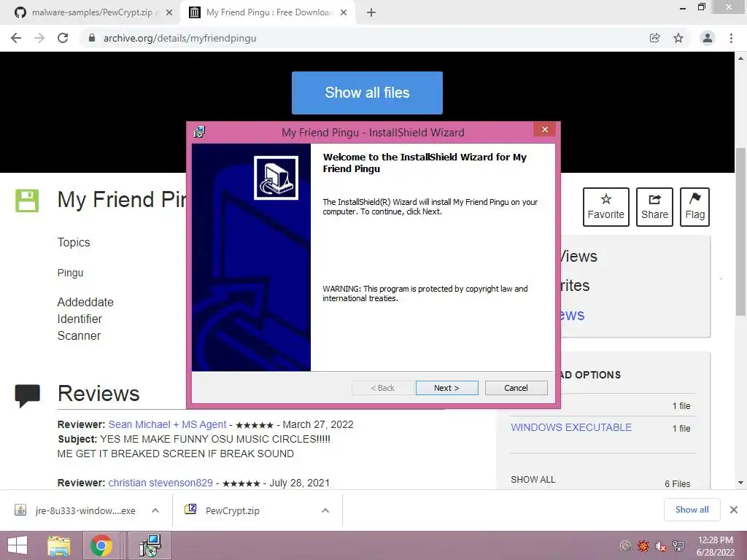
Task: Open a new browser tab
Action: (371, 13)
